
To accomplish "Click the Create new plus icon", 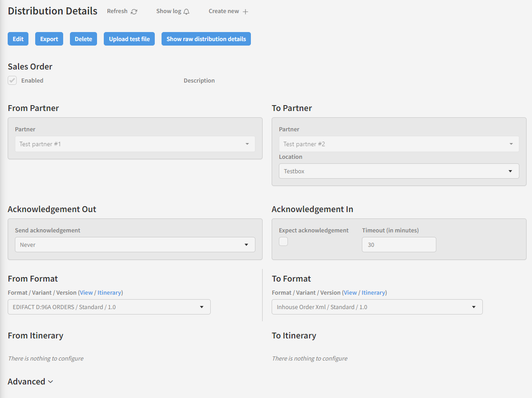I will [245, 12].
